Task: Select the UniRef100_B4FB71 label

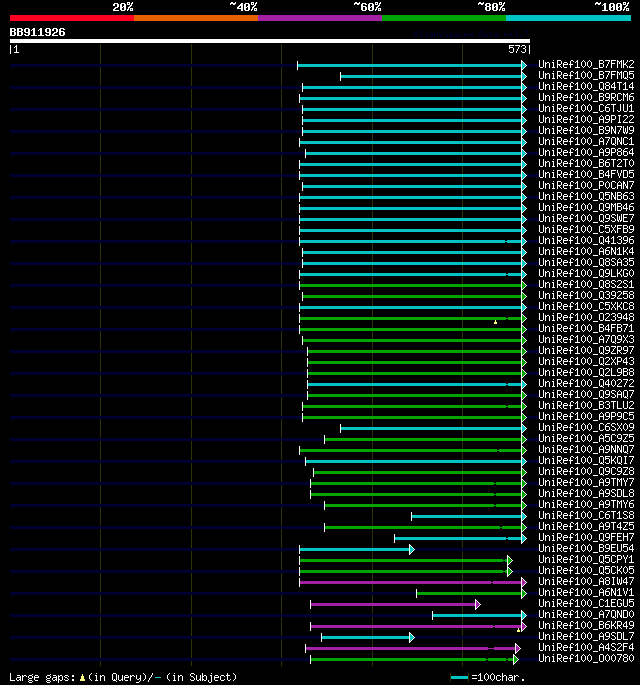Action: click(x=586, y=328)
